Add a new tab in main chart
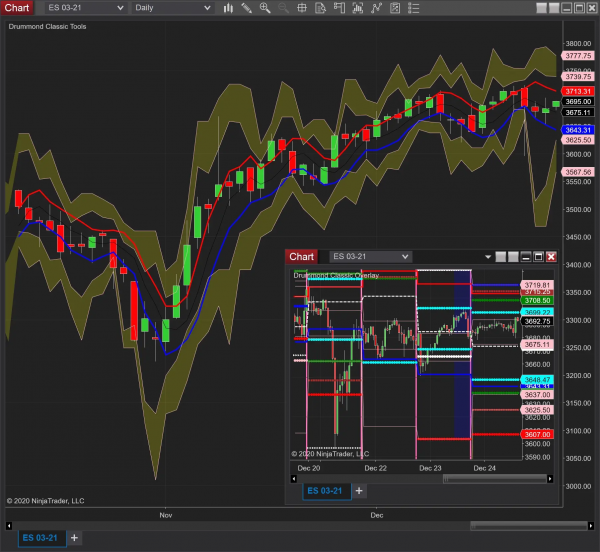 point(74,538)
